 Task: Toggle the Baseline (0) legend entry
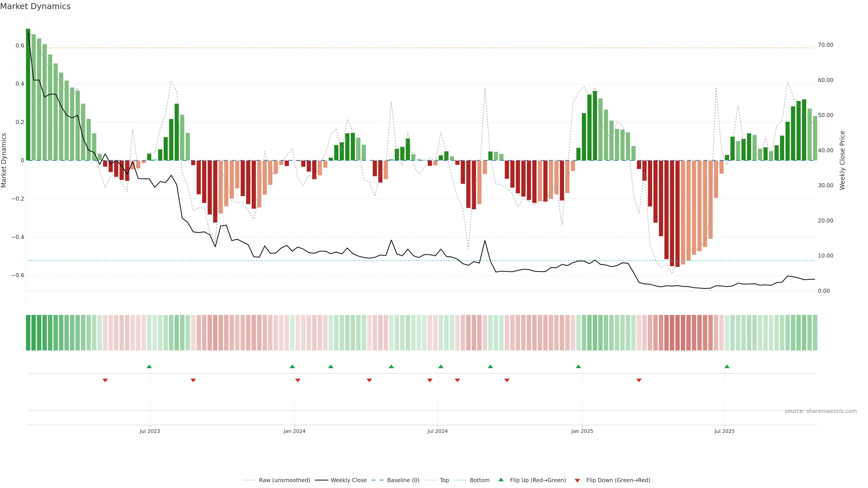(x=403, y=480)
